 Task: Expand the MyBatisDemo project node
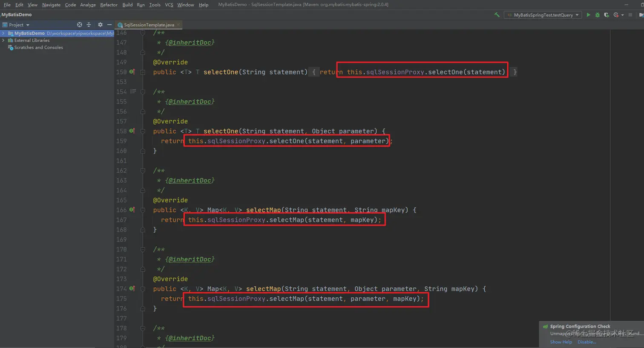tap(3, 33)
